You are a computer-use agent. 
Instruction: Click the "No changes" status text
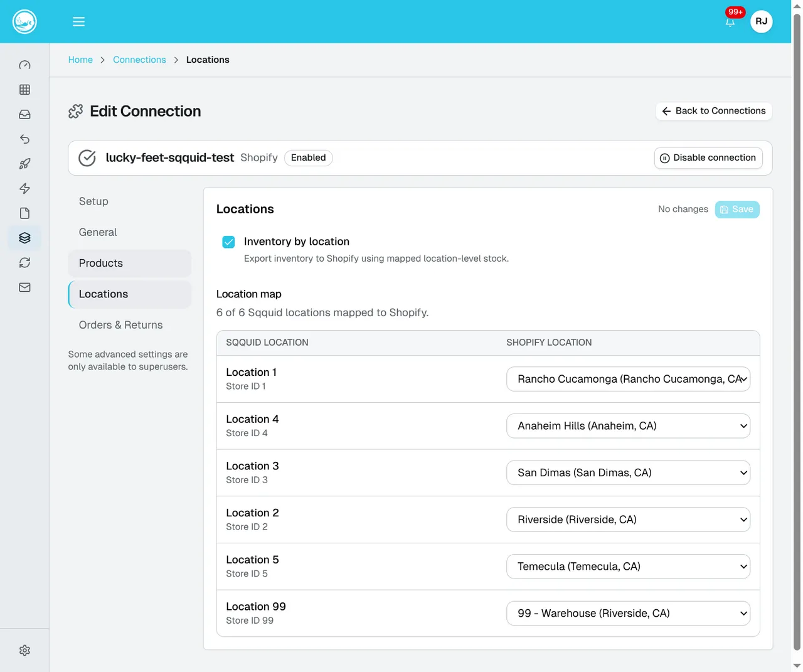683,210
